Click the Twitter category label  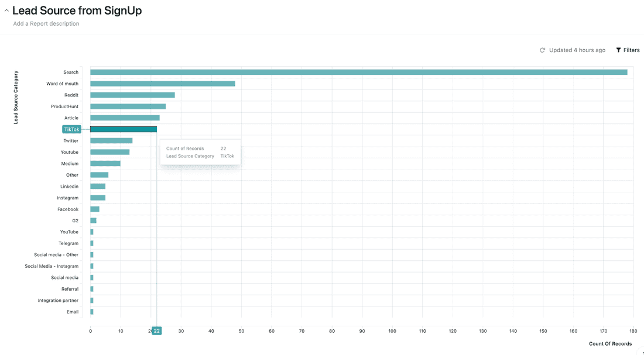click(70, 140)
